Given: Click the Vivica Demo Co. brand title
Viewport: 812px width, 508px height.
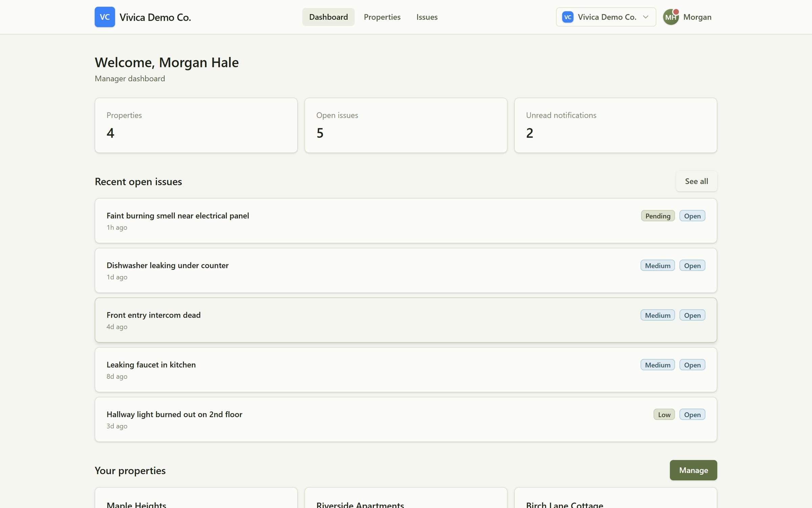Looking at the screenshot, I should pyautogui.click(x=155, y=17).
